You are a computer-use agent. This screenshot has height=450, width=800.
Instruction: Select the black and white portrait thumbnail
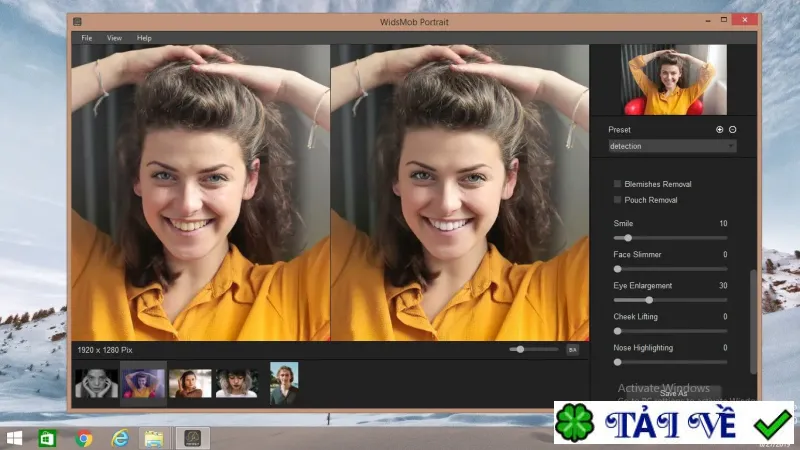(x=96, y=383)
